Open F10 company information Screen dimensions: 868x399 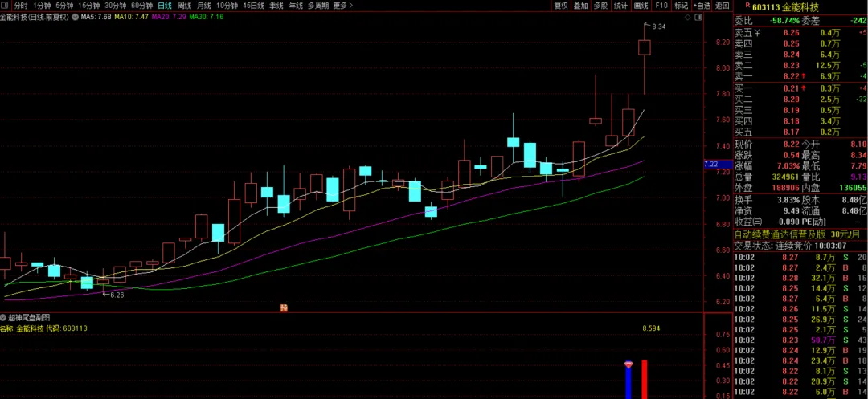[x=661, y=6]
